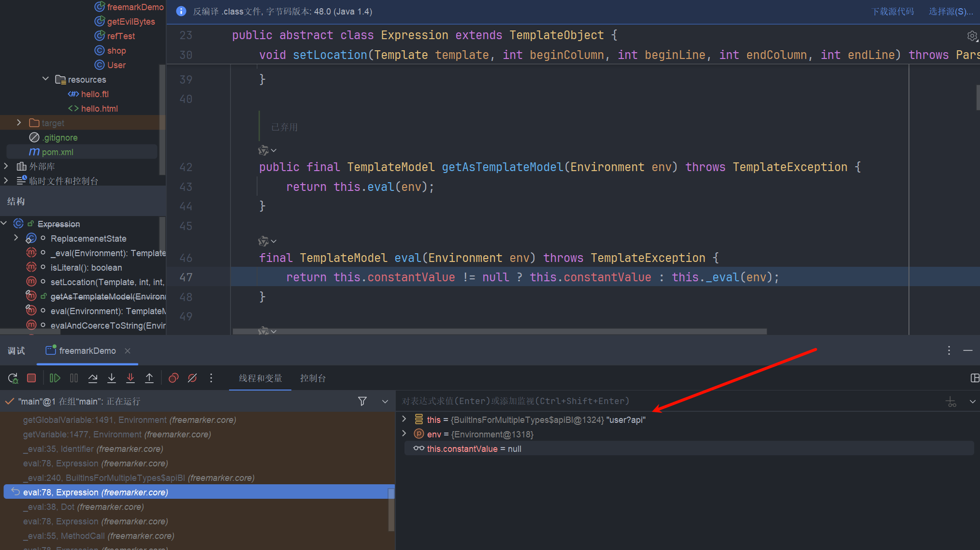Viewport: 980px width, 550px height.
Task: Click the step over icon
Action: point(93,378)
